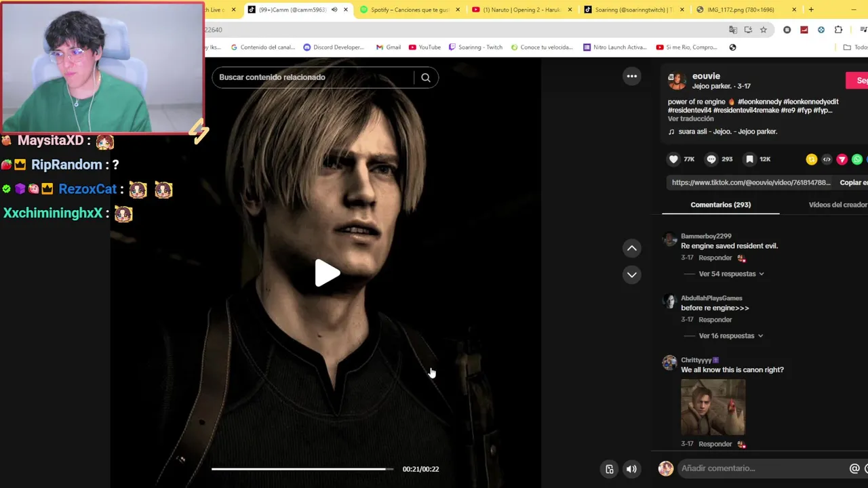Go to next video with down chevron

[x=632, y=274]
